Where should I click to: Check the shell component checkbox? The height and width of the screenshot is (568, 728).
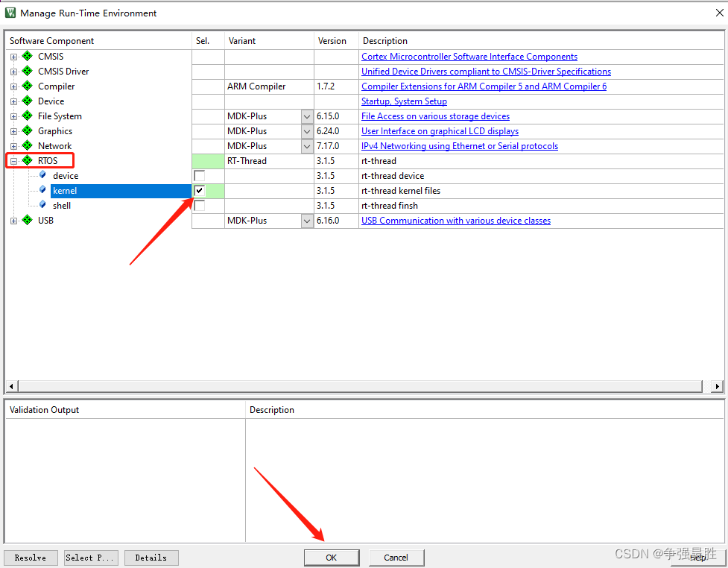click(x=198, y=206)
